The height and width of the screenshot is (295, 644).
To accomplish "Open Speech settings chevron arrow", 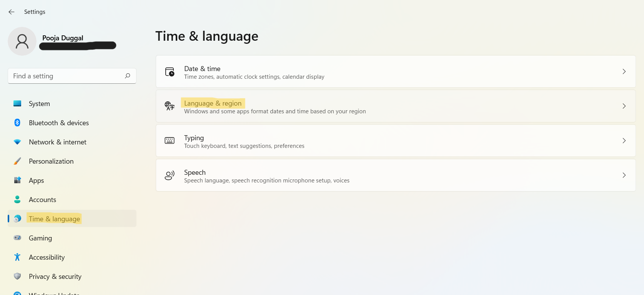I will (x=624, y=175).
